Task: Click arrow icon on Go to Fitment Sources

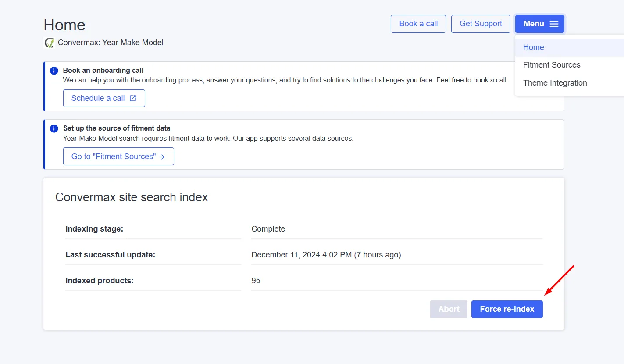Action: click(x=162, y=157)
